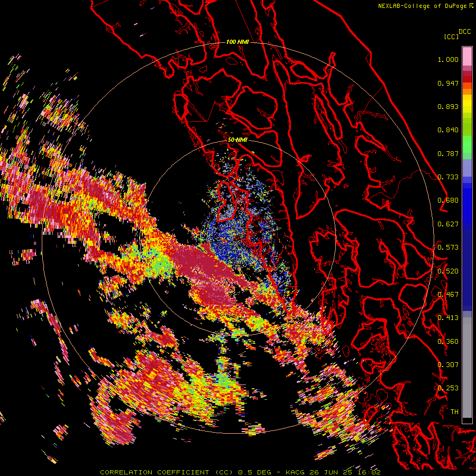Click the 0.840 color scale label
Viewport: 476px width, 476px height.
448,130
